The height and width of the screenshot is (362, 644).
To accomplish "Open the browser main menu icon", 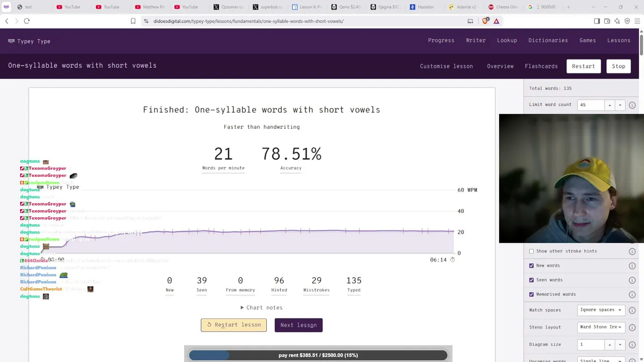I will [637, 21].
